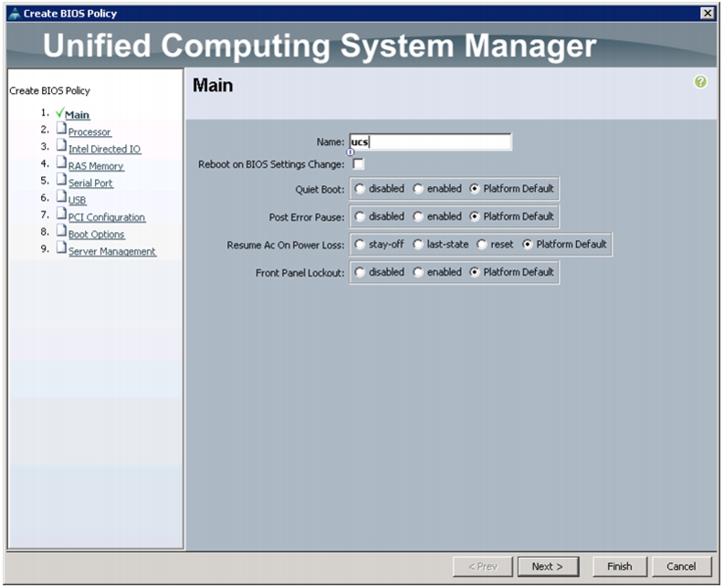Image resolution: width=724 pixels, height=588 pixels.
Task: Set Front Panel Lockout to disabled
Action: pyautogui.click(x=359, y=272)
